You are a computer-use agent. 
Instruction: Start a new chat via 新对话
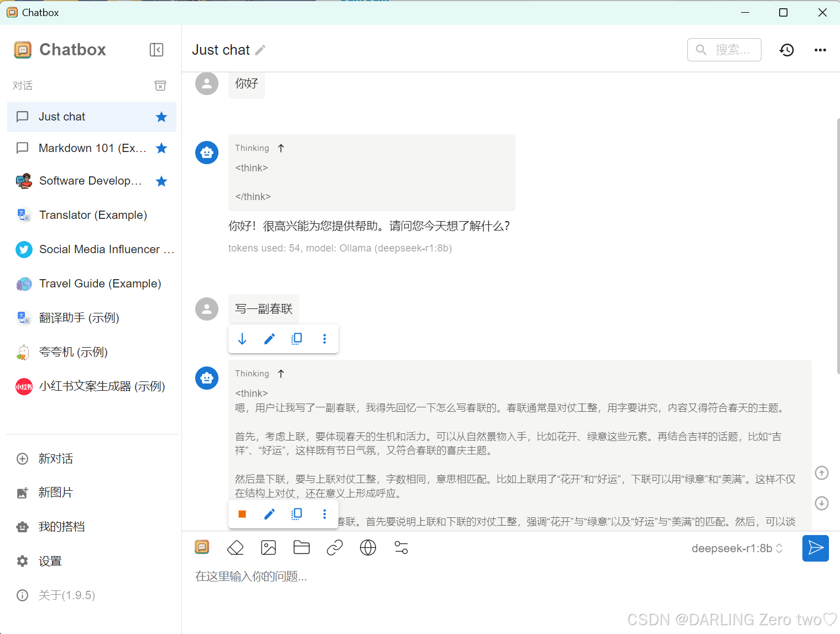55,459
